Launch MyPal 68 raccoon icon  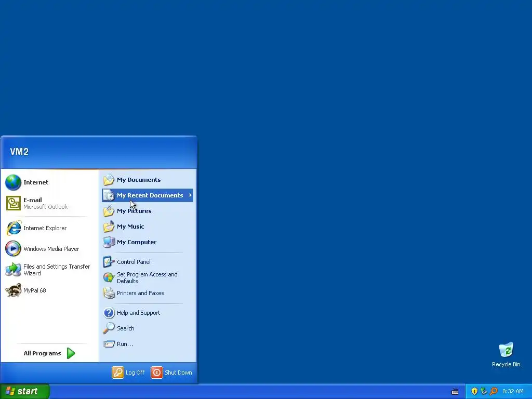(13, 290)
